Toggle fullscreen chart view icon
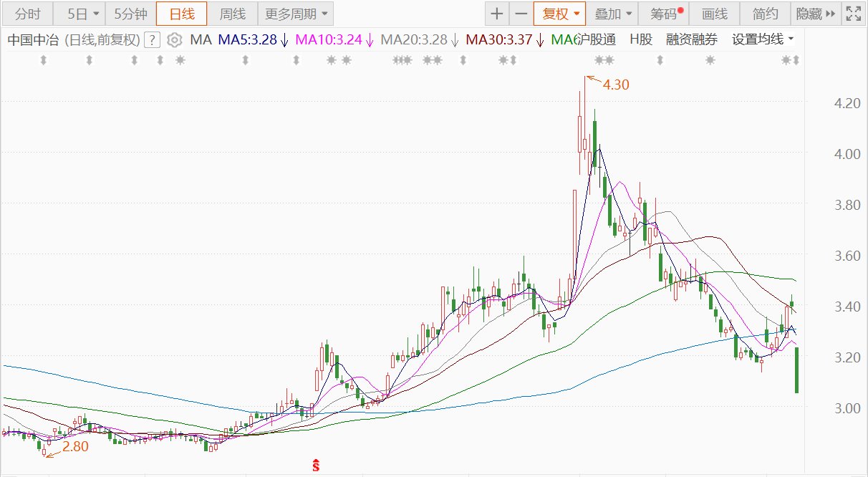 [854, 14]
